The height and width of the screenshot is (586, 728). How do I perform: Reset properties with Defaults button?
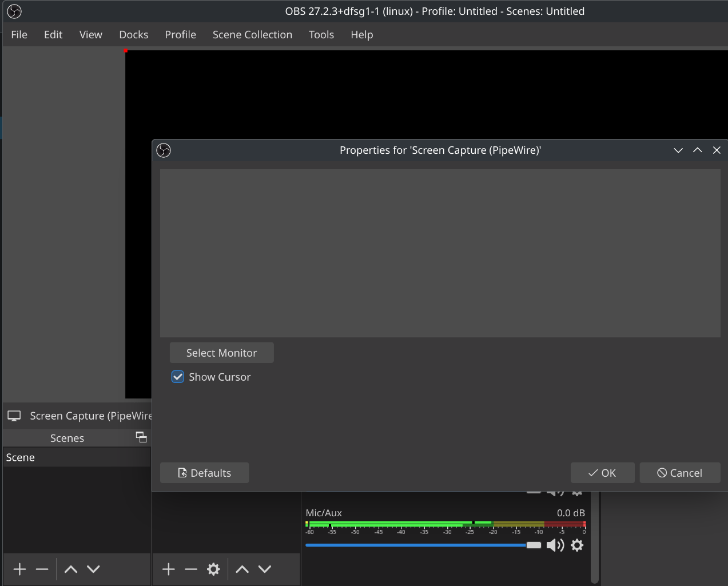pos(205,473)
